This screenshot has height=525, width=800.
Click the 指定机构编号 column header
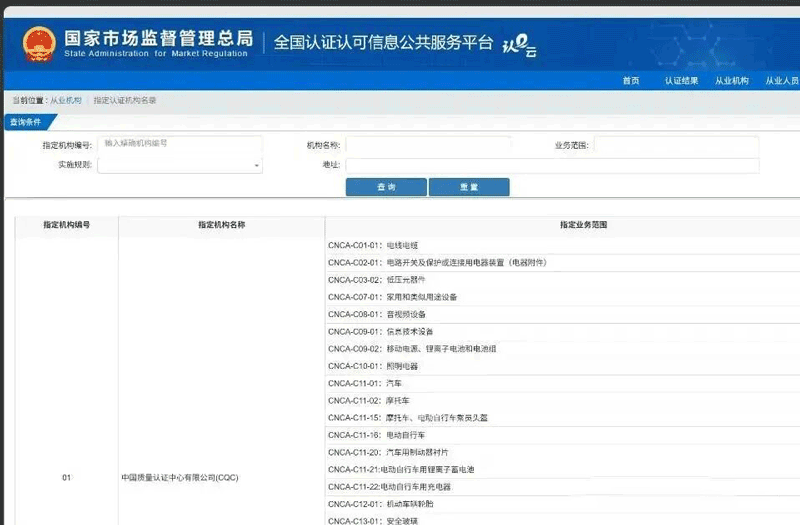[x=67, y=224]
